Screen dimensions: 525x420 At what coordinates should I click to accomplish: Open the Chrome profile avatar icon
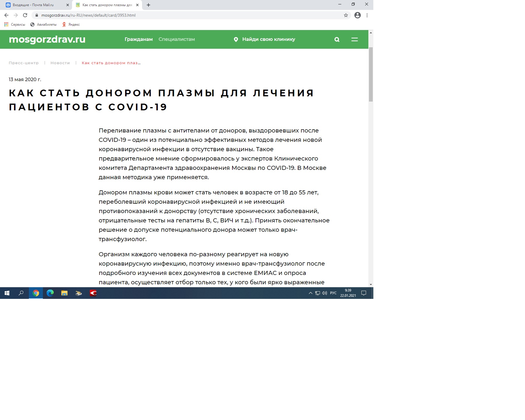pos(357,15)
